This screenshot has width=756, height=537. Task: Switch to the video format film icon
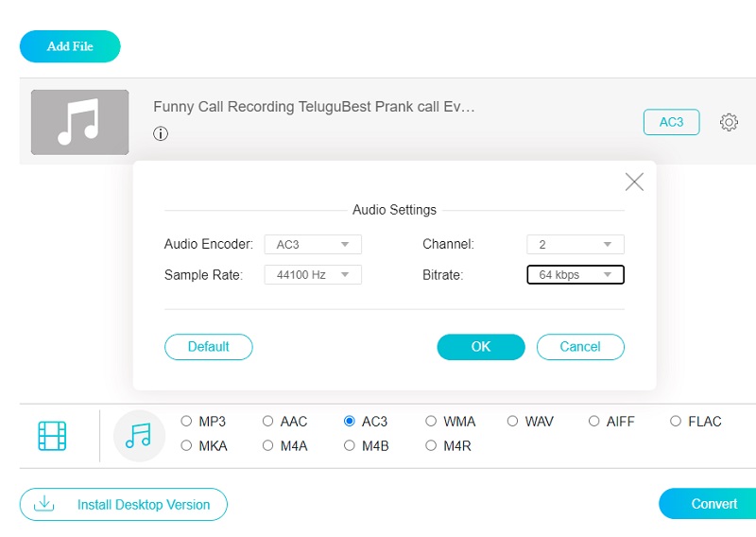pyautogui.click(x=53, y=435)
